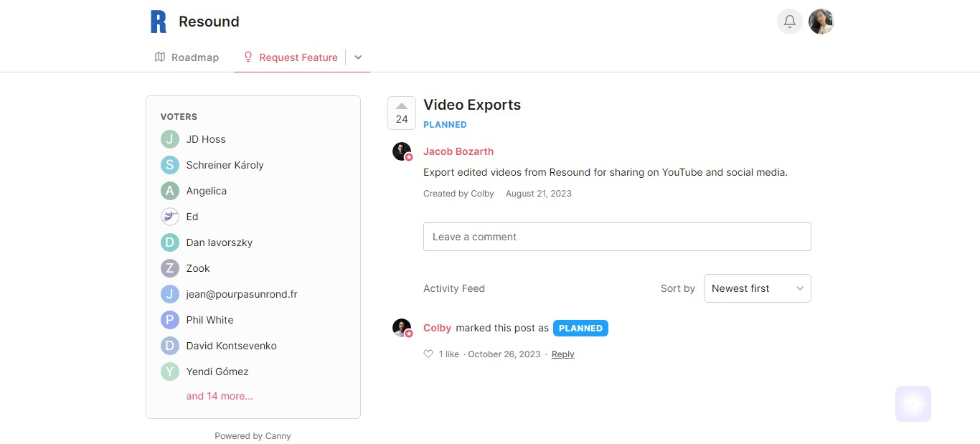Viewport: 980px width, 444px height.
Task: Select voter name JD Hoss
Action: pos(206,139)
